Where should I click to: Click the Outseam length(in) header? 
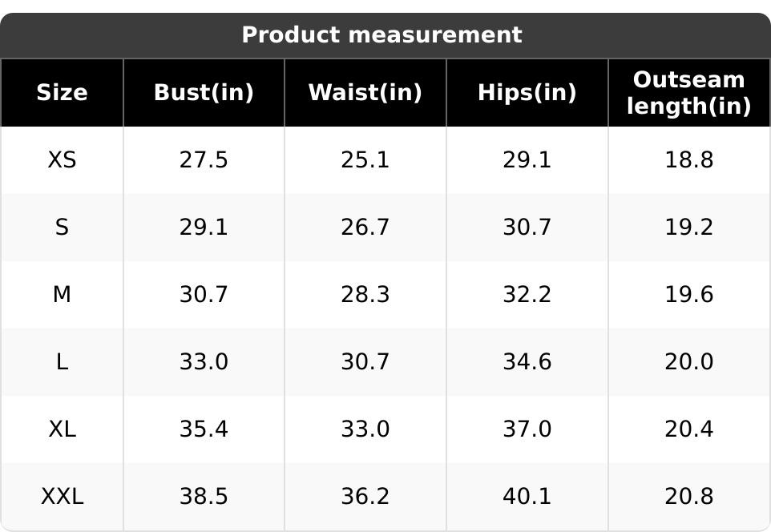tap(688, 93)
